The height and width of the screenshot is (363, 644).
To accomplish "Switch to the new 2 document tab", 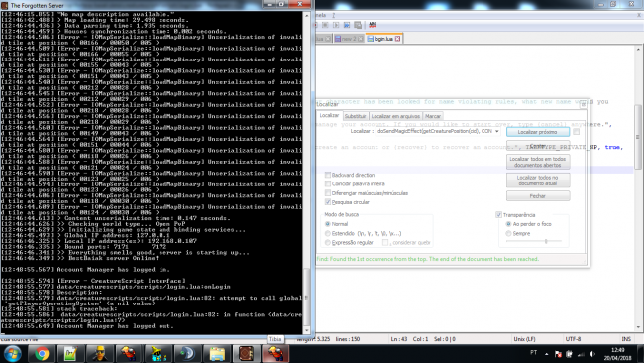I will pos(349,39).
